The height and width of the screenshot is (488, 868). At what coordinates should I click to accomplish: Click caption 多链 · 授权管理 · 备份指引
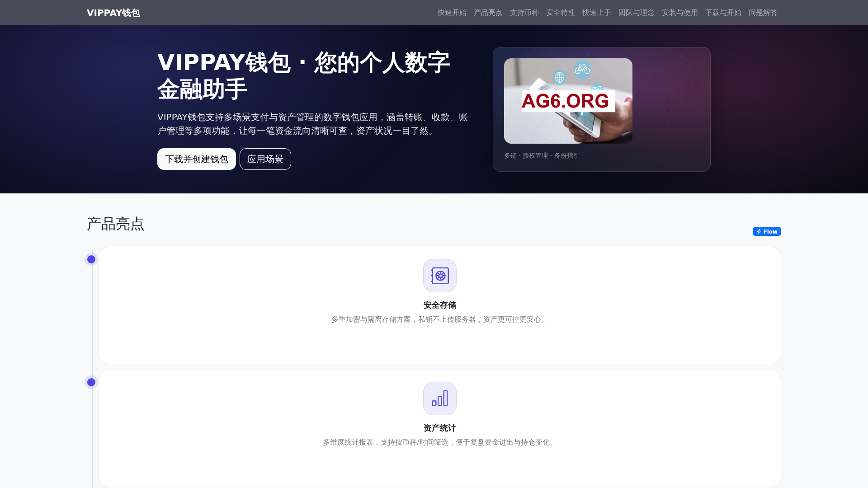(542, 155)
